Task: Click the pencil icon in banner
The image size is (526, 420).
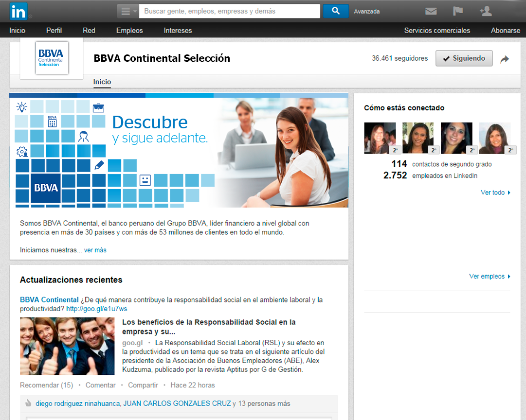Action: click(x=99, y=165)
